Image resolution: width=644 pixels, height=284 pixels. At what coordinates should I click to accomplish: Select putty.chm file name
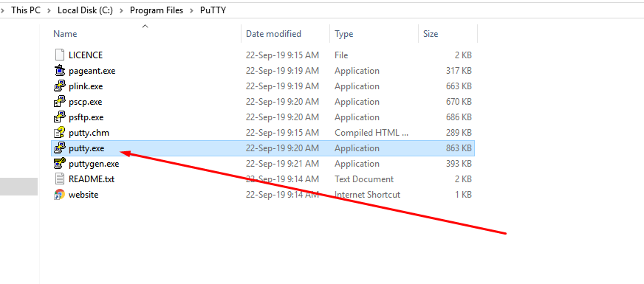pyautogui.click(x=89, y=133)
